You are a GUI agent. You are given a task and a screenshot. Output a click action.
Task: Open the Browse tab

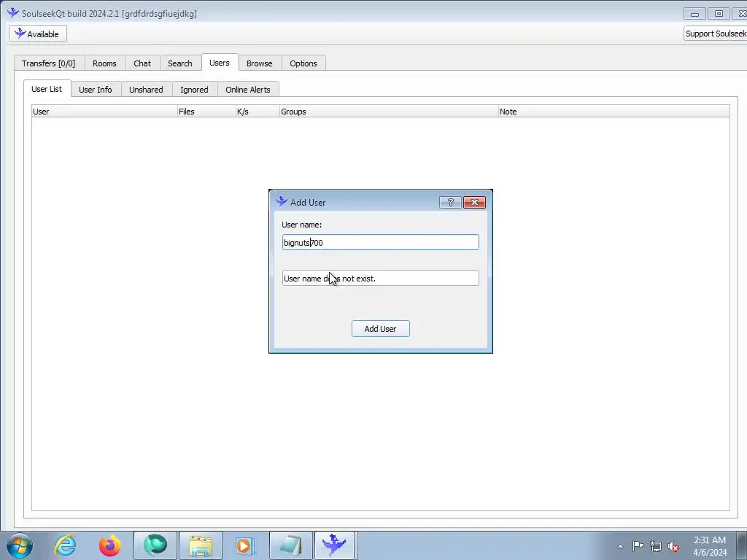(260, 63)
